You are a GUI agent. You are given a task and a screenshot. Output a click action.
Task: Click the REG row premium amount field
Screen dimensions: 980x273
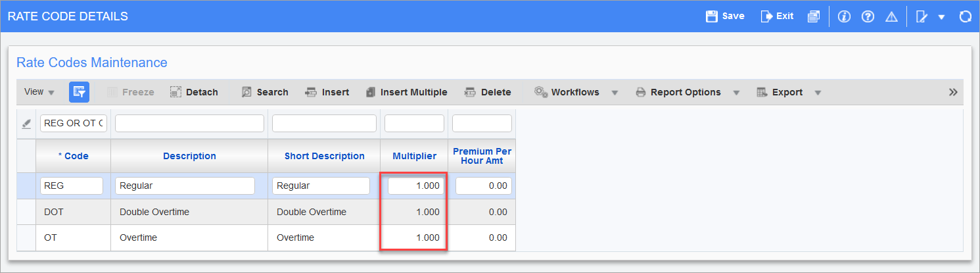tap(483, 186)
